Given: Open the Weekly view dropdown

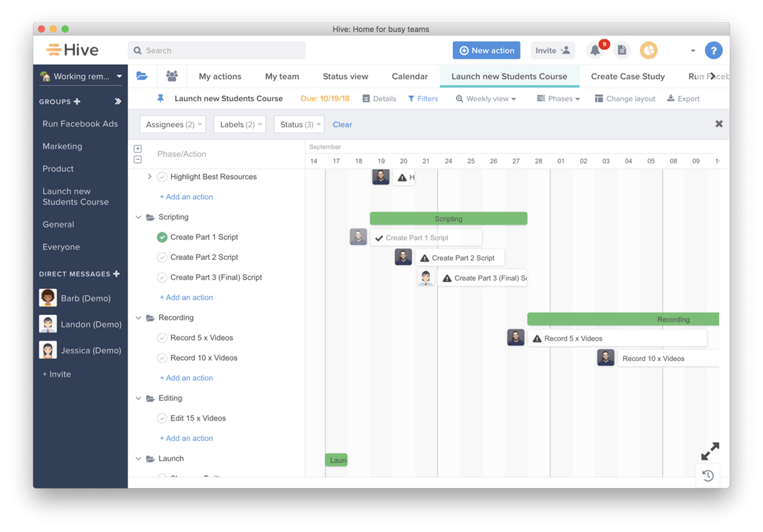Looking at the screenshot, I should point(486,98).
